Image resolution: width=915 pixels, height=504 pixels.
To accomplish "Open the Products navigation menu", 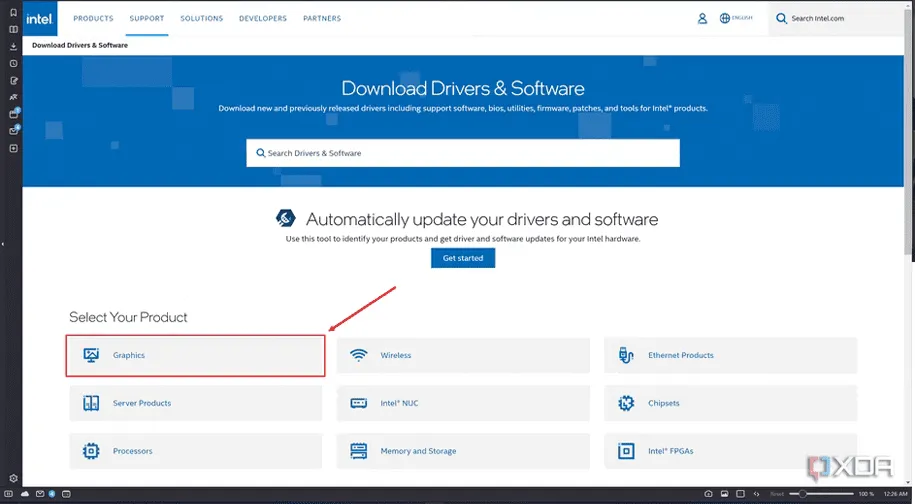I will click(x=93, y=18).
